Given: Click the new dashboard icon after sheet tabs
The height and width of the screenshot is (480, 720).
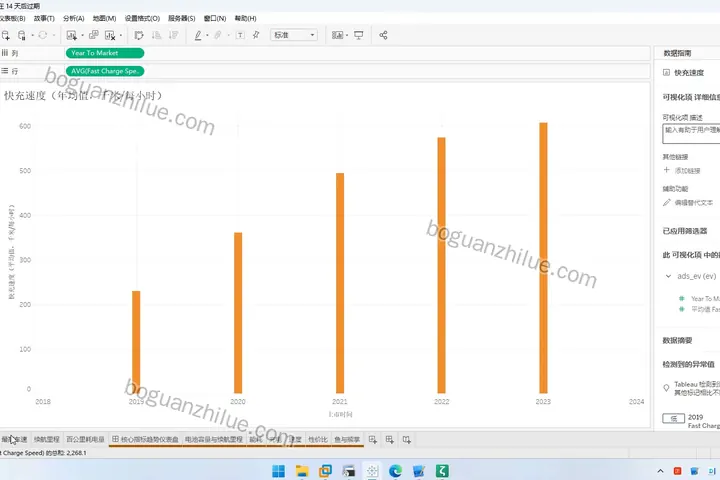Looking at the screenshot, I should click(389, 440).
